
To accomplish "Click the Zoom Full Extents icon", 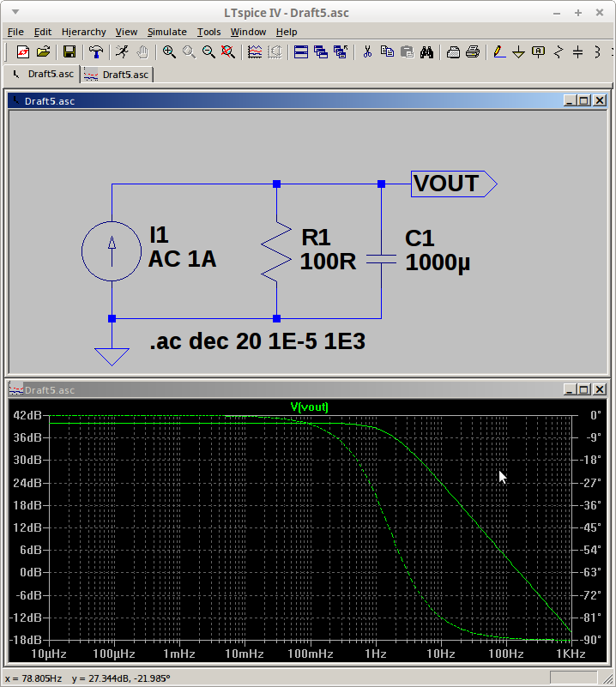I will coord(228,52).
